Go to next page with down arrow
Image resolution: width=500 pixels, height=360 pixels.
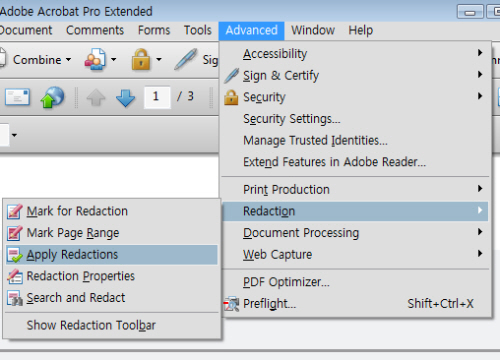pyautogui.click(x=126, y=98)
